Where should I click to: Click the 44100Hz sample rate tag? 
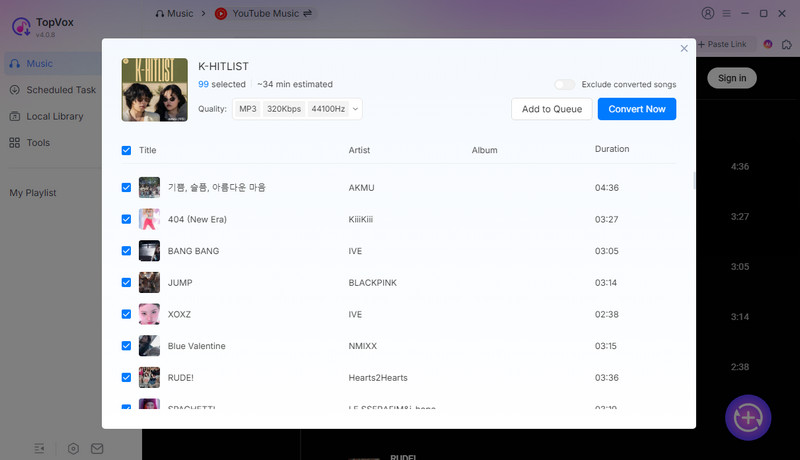(x=328, y=109)
